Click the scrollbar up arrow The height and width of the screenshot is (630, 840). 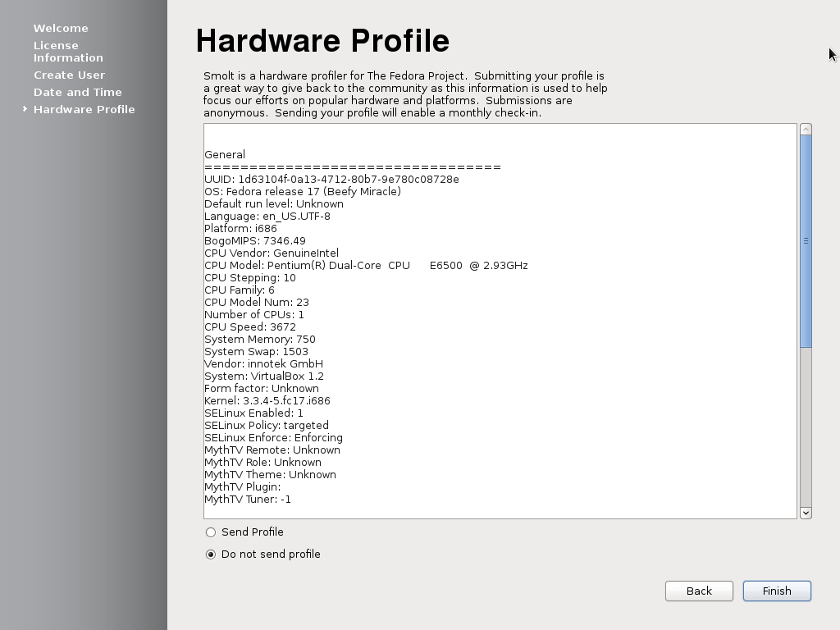point(806,129)
